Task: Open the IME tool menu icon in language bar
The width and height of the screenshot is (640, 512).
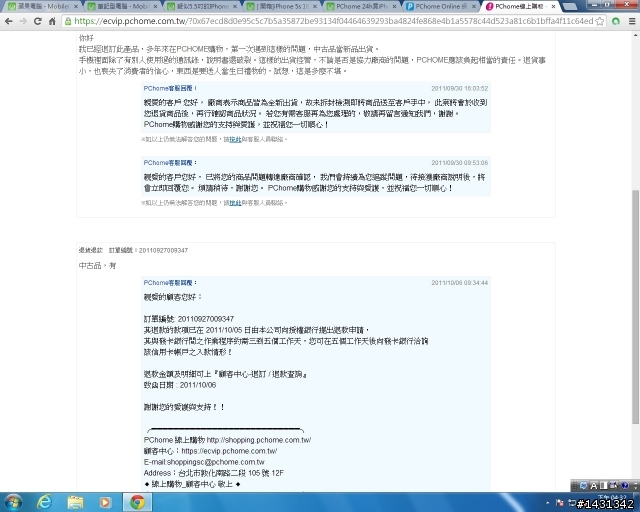Action: coord(614,485)
